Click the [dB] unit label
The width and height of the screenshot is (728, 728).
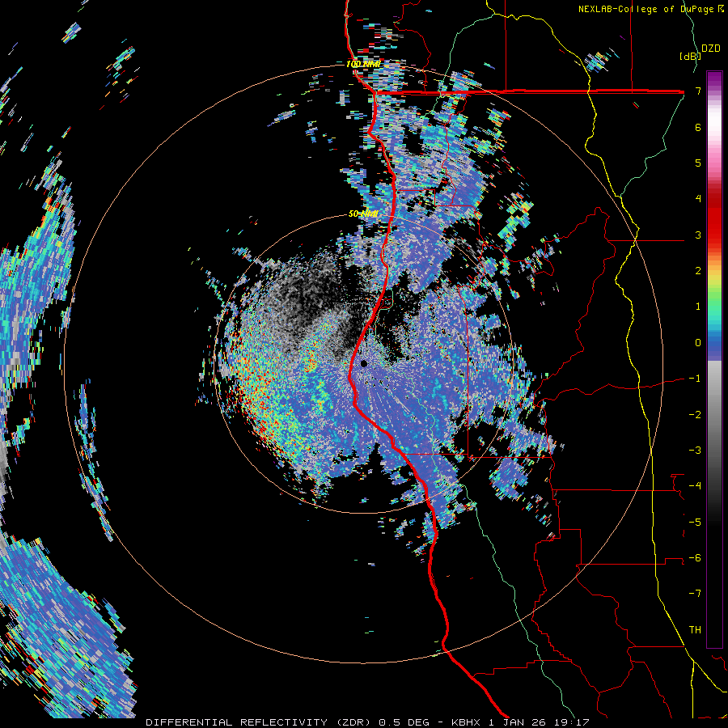coord(689,56)
